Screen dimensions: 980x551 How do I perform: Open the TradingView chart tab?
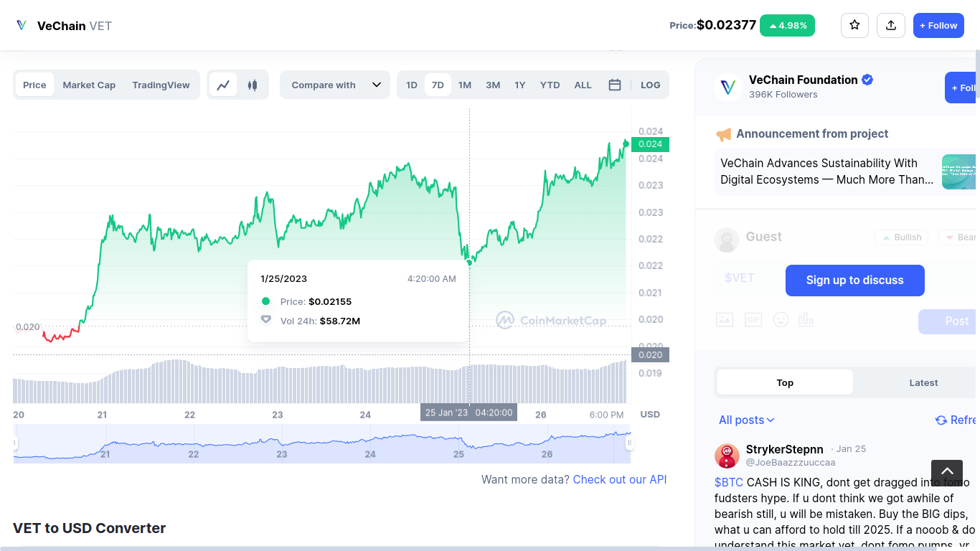[161, 85]
